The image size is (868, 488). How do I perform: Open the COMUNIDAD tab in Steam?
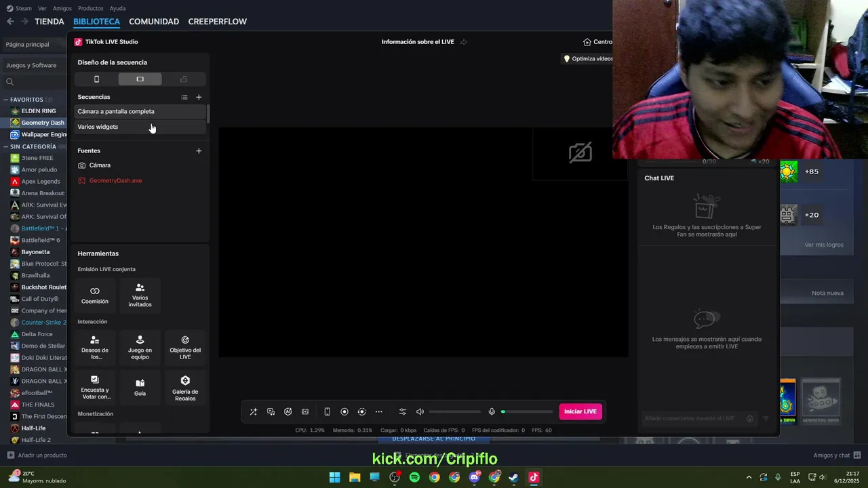[x=154, y=22]
